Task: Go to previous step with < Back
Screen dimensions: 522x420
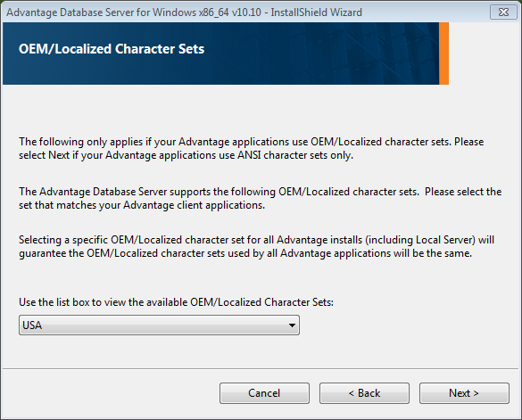Action: [364, 393]
